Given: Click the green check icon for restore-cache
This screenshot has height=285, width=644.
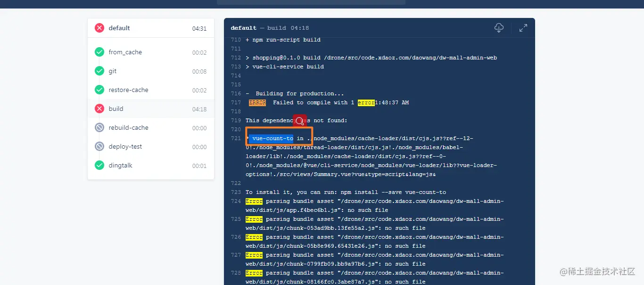Looking at the screenshot, I should click(x=99, y=90).
